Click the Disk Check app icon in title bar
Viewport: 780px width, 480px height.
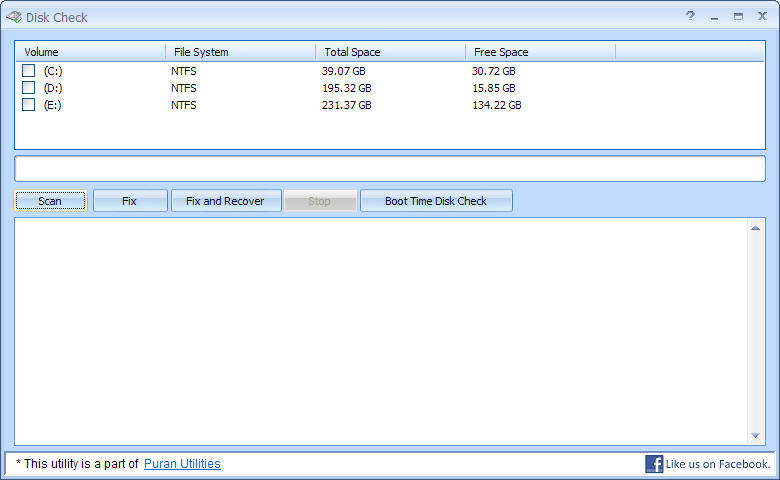click(x=15, y=17)
